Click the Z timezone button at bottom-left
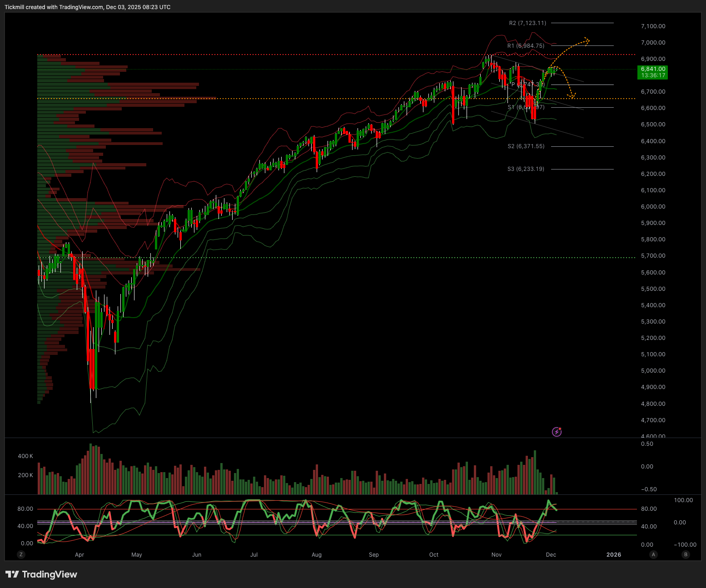 pyautogui.click(x=20, y=554)
